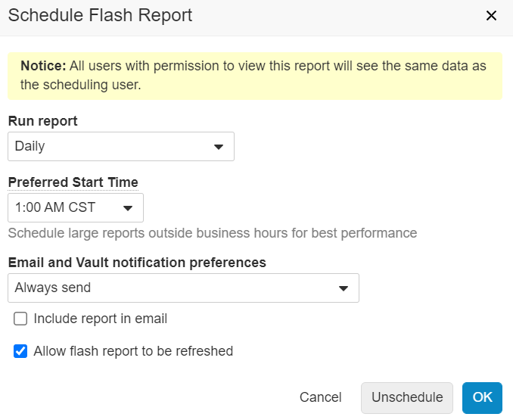Click the Email and Vault notification preferences label
The height and width of the screenshot is (420, 513).
(x=137, y=263)
